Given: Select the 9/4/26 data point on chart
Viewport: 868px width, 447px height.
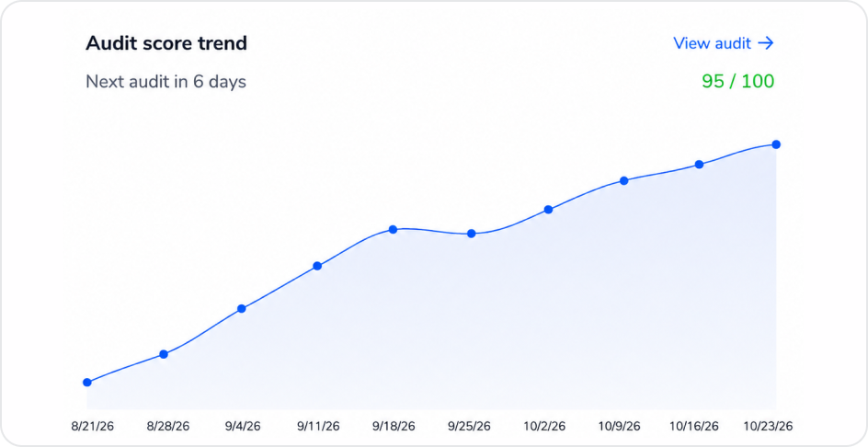Looking at the screenshot, I should (241, 308).
